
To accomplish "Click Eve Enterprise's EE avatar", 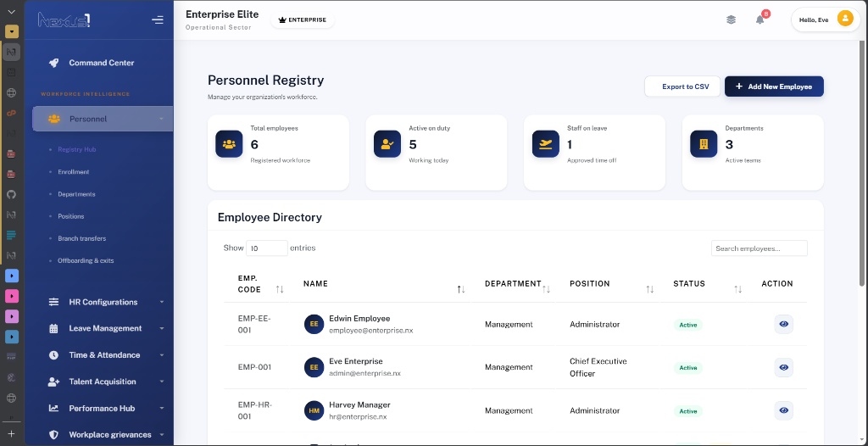I will pos(314,367).
